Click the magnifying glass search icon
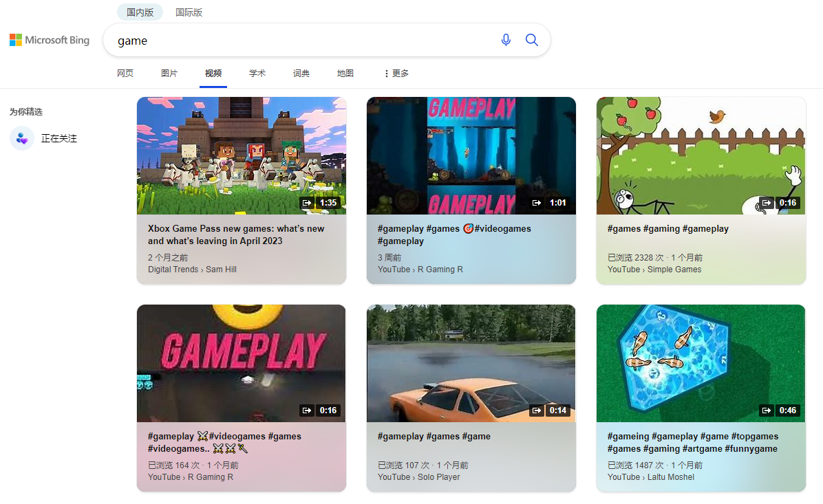Screen dimensions: 823x504 531,40
